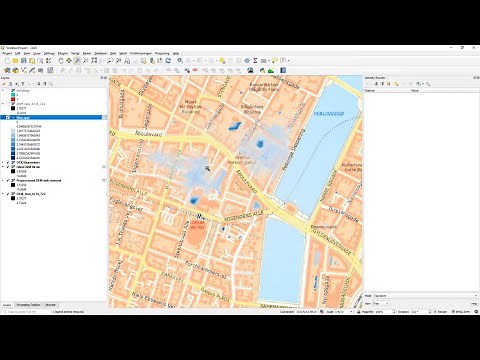Click the teal Buildings legend swatch
Viewport: 480px width, 360px height.
tap(13, 95)
